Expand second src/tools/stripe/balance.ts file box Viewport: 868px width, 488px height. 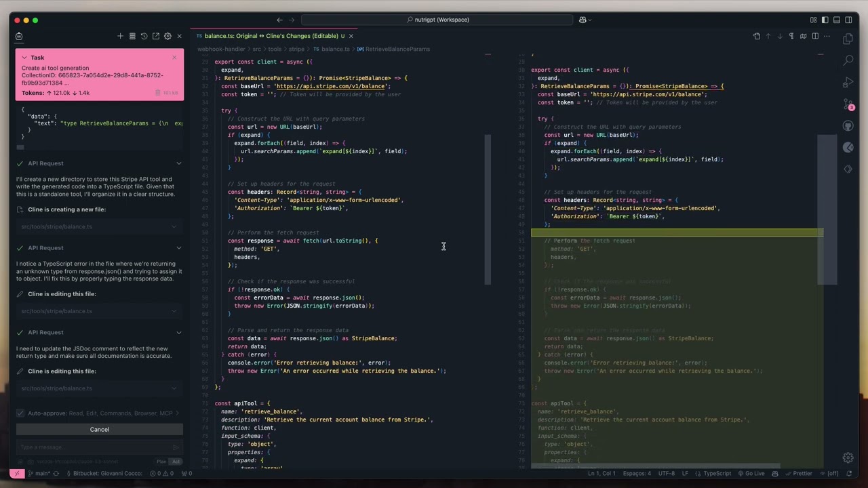pyautogui.click(x=99, y=311)
